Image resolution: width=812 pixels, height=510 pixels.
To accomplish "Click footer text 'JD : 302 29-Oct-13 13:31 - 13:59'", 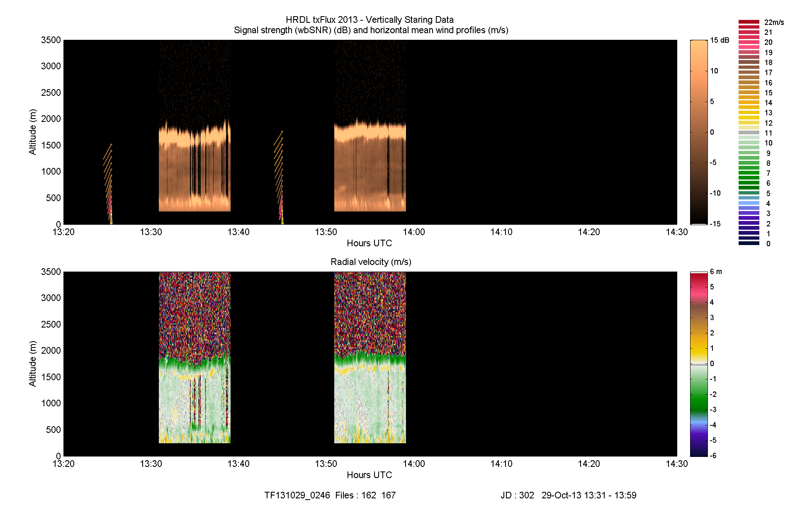I will point(568,495).
